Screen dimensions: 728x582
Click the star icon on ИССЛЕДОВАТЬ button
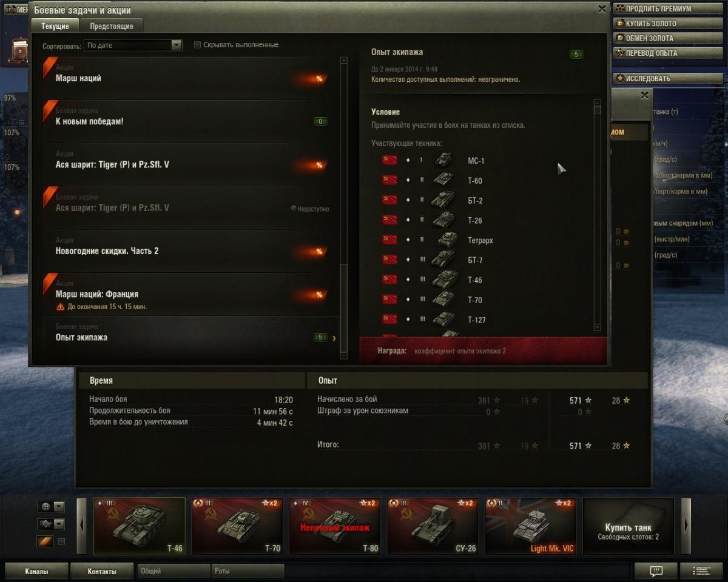(619, 78)
